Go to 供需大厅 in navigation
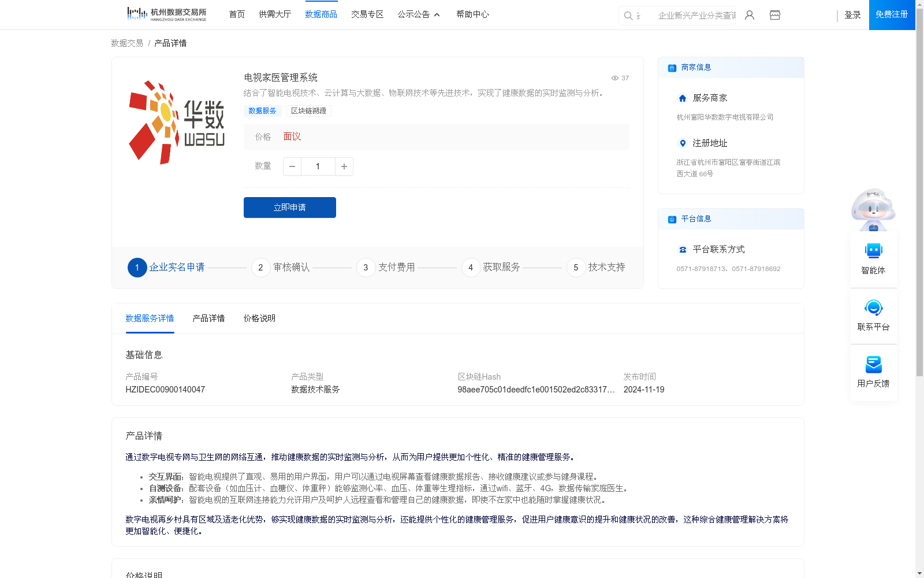Image resolution: width=924 pixels, height=578 pixels. [275, 14]
